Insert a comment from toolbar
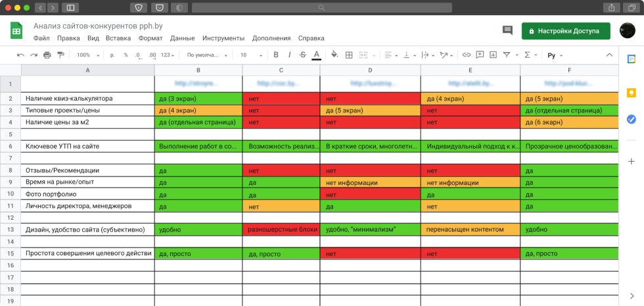The width and height of the screenshot is (644, 306). coord(480,55)
